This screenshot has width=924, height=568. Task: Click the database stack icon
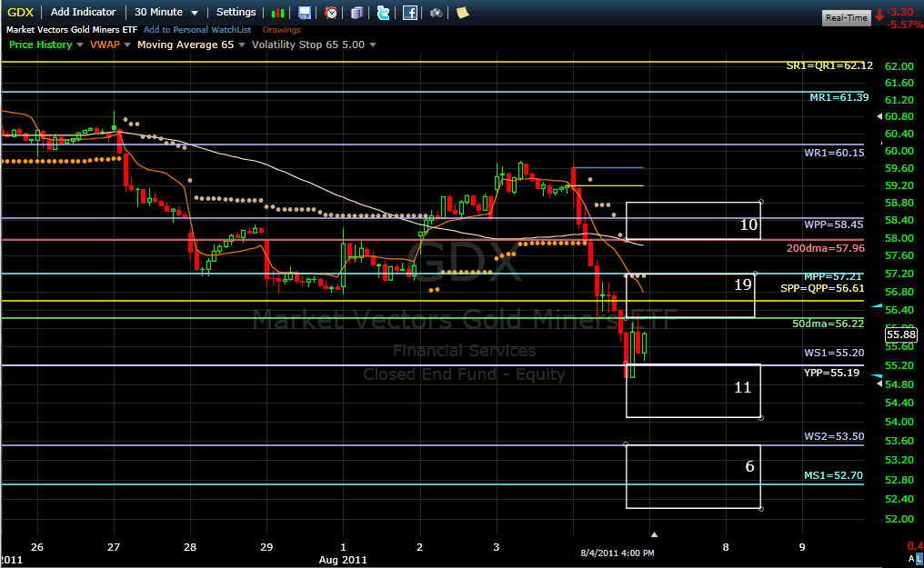[x=357, y=13]
